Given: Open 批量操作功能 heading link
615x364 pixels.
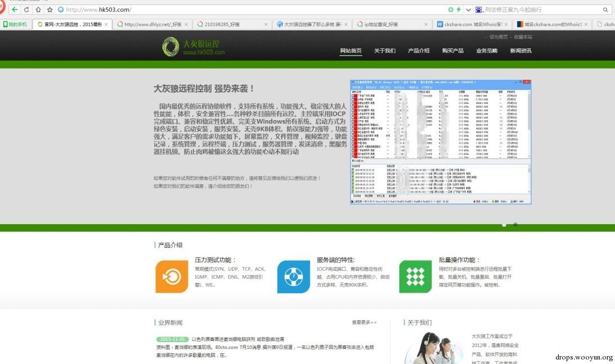Looking at the screenshot, I should point(459,260).
